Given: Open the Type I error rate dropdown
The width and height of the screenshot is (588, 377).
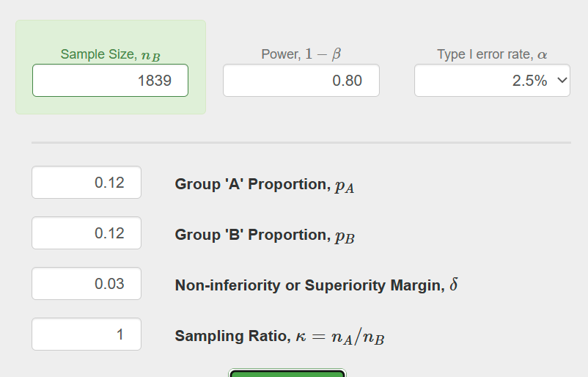Looking at the screenshot, I should click(491, 81).
